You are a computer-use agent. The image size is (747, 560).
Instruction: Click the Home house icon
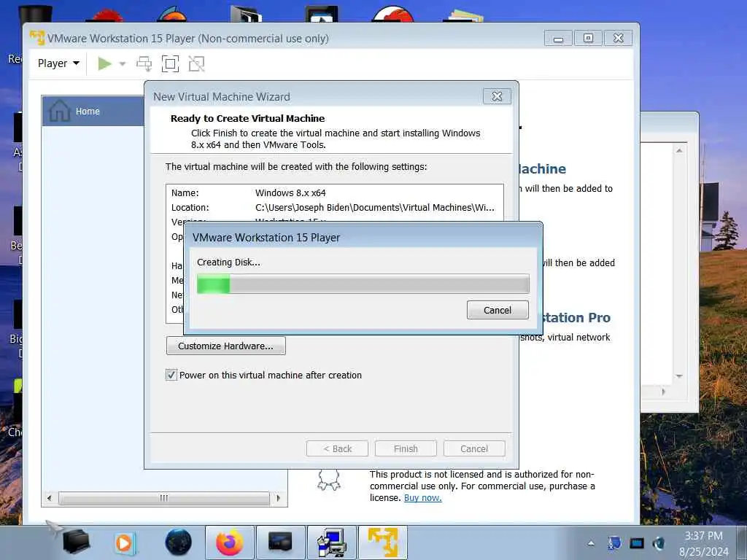[60, 111]
